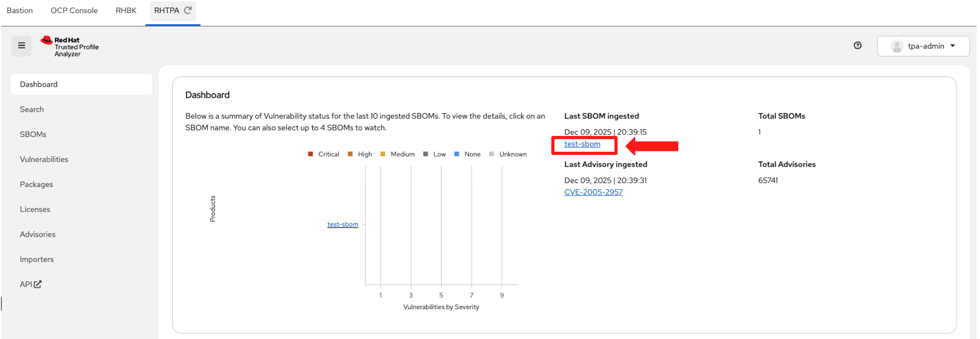The image size is (980, 339).
Task: Expand the tpa-admin user dropdown
Action: (x=952, y=46)
